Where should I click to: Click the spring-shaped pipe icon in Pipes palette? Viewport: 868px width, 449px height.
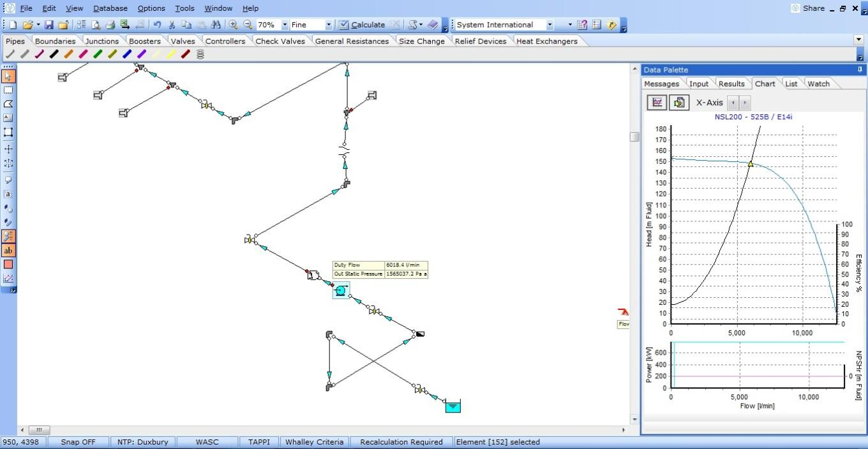[x=200, y=54]
